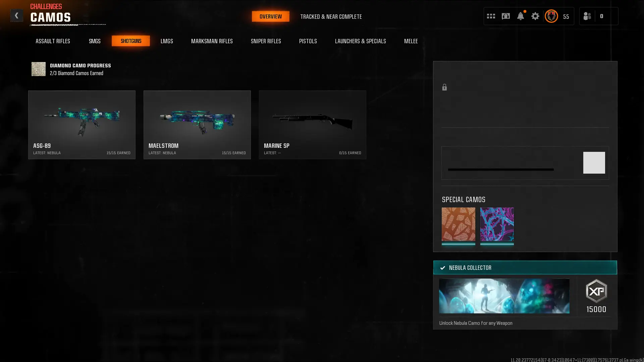Toggle the Nebula Collector checkmark
Screen dimensions: 644x362
pos(443,268)
